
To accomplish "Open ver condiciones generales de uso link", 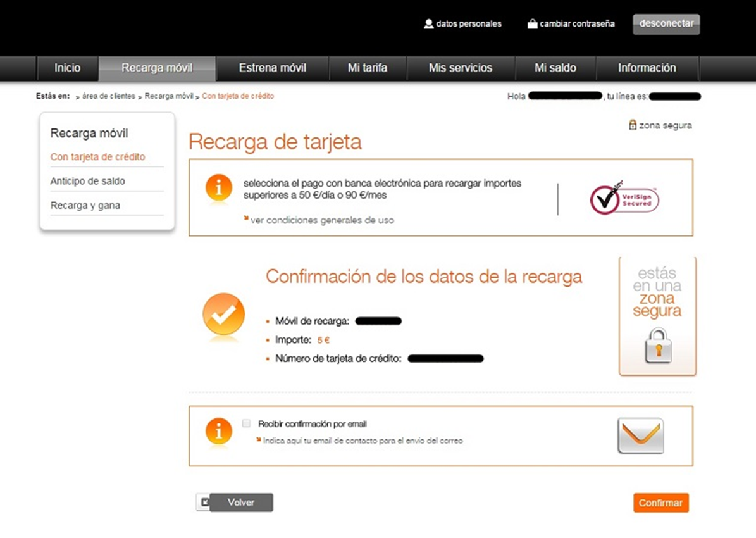I will tap(321, 220).
